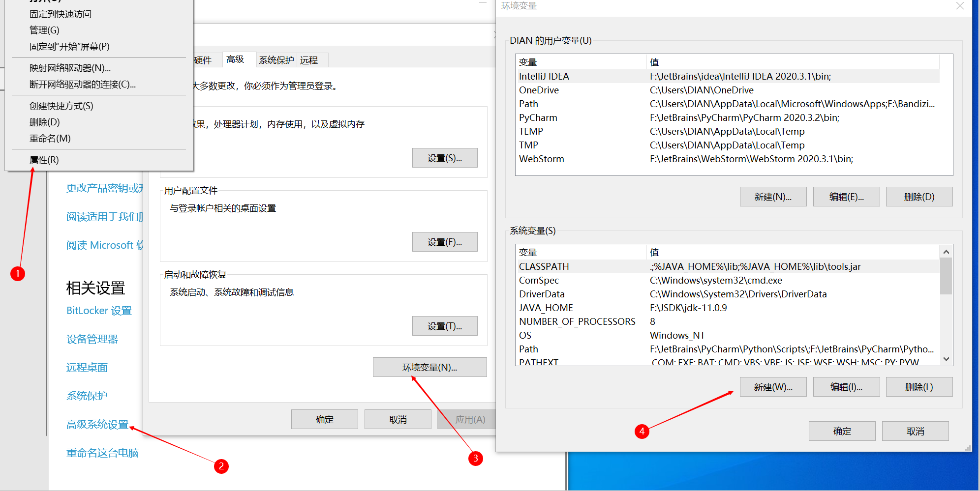This screenshot has height=491, width=980.
Task: Switch to the 系统保护 tab
Action: 276,60
